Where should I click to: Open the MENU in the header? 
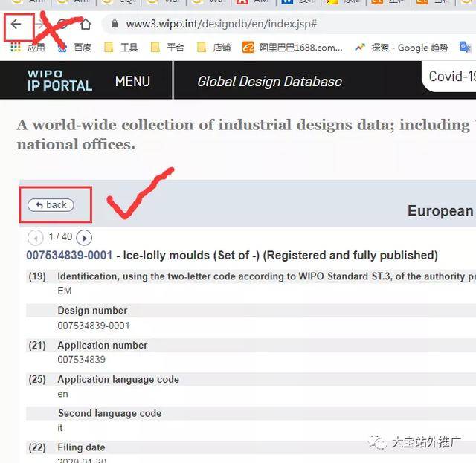click(132, 81)
